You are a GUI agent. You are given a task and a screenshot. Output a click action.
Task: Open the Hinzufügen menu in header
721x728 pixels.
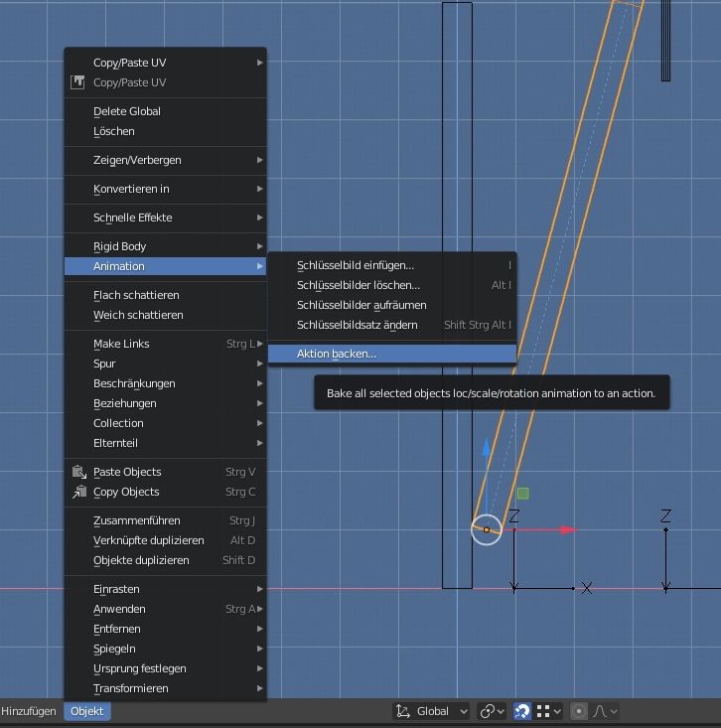point(29,711)
